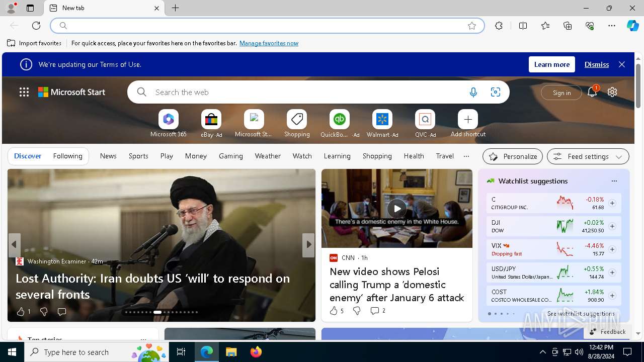This screenshot has height=362, width=644.
Task: Open the Gaming category
Action: [231, 156]
